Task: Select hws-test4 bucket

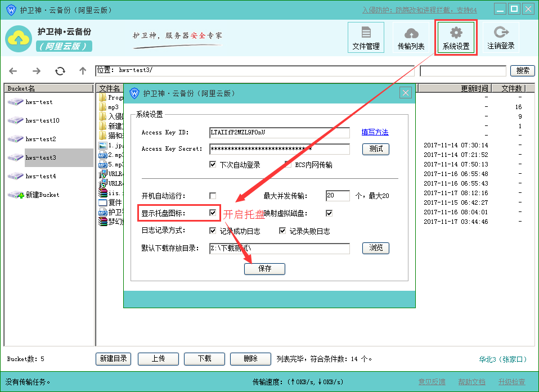Action: click(41, 176)
